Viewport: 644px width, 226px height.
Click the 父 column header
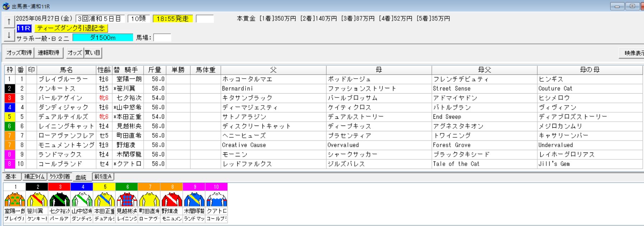tap(274, 70)
